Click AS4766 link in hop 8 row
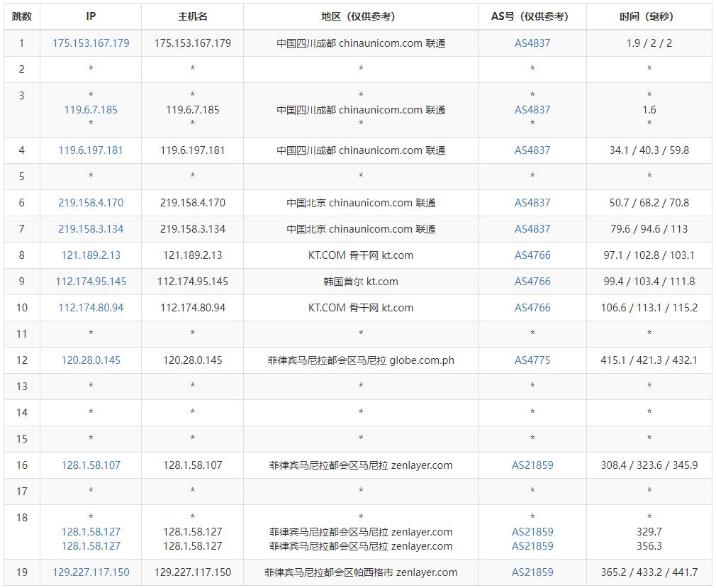716x588 pixels. pos(532,255)
